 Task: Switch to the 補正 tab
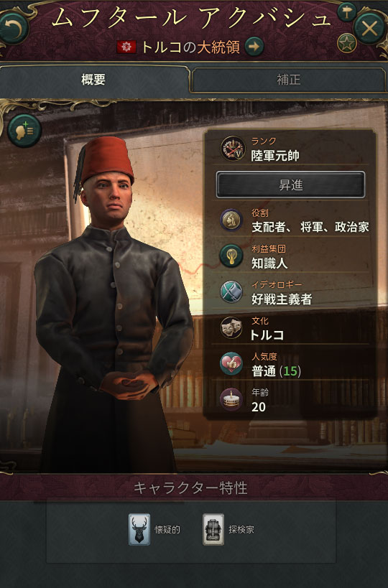(289, 80)
